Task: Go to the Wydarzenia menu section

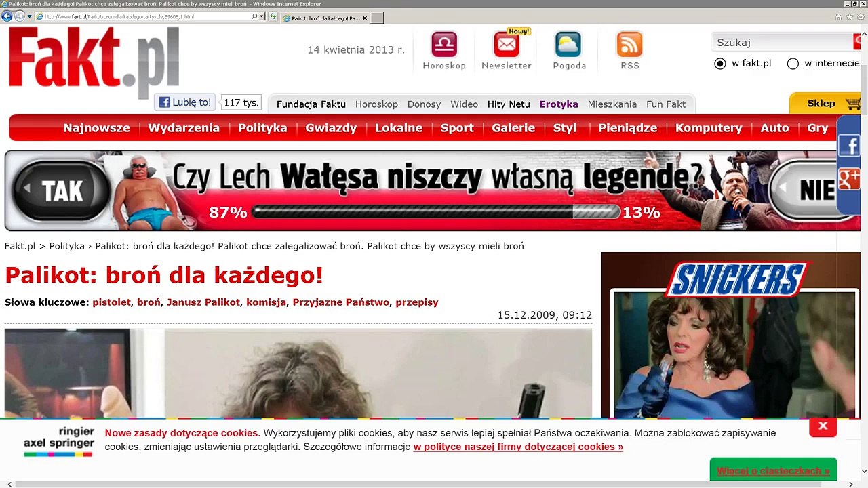Action: [x=184, y=128]
